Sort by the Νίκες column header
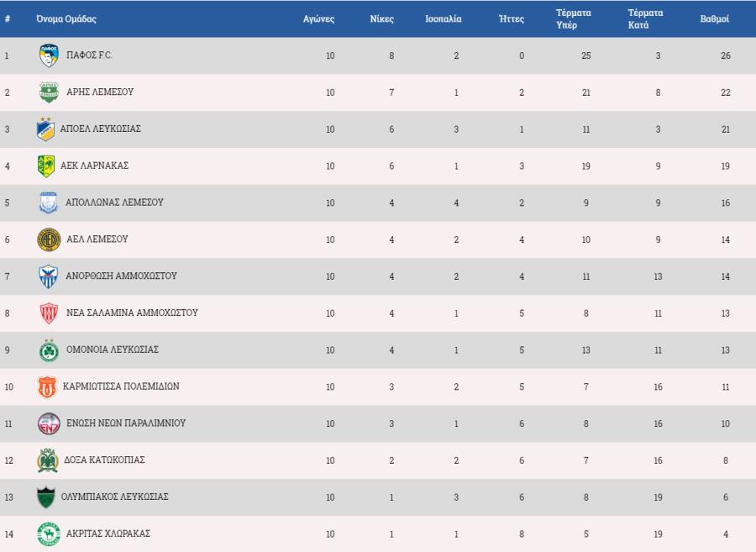The width and height of the screenshot is (756, 552). point(382,18)
